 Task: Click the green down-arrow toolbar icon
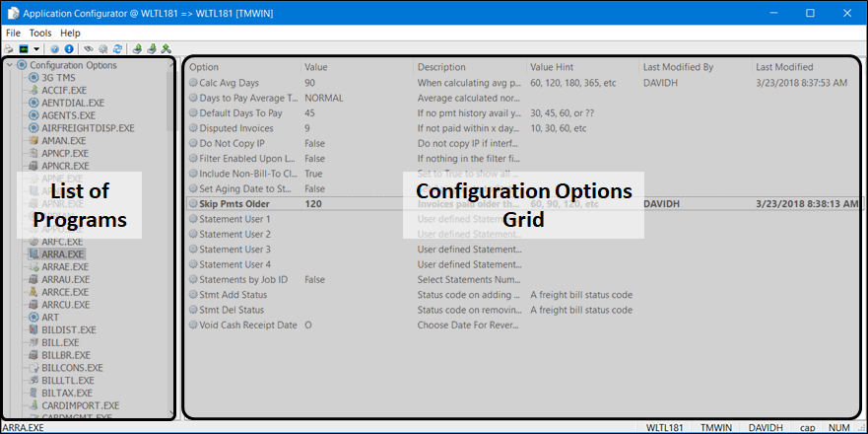tap(152, 48)
